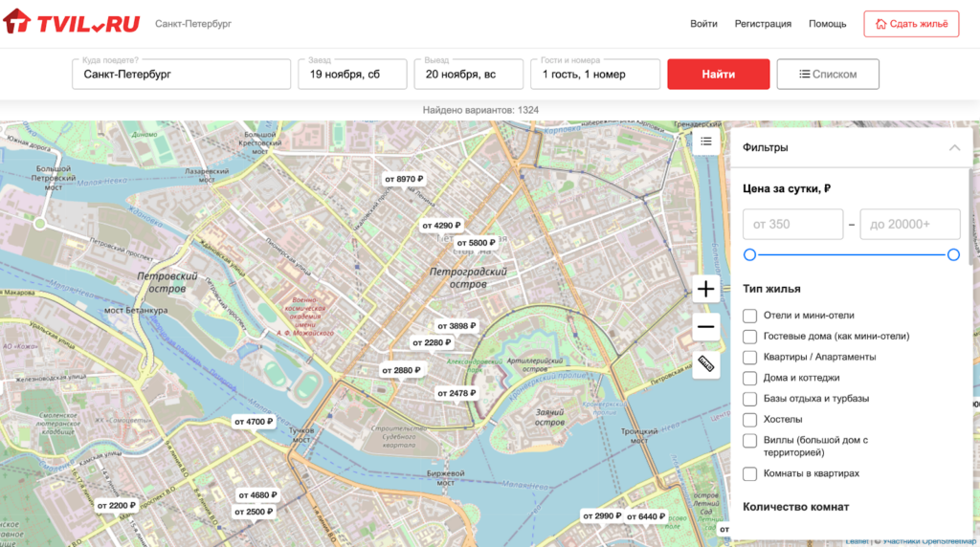The height and width of the screenshot is (547, 980).
Task: Go to the Регистрация page
Action: [x=763, y=24]
